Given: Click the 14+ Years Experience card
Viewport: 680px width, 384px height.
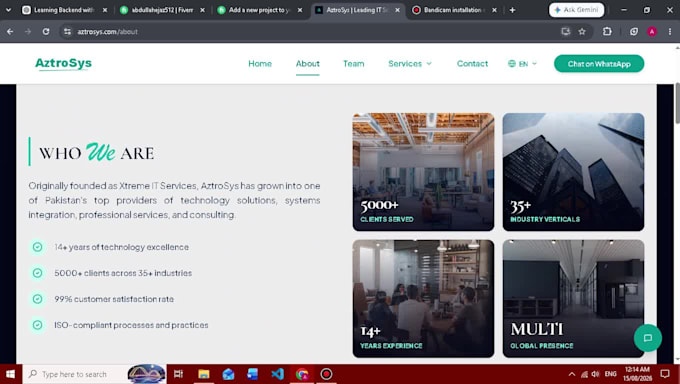Looking at the screenshot, I should click(x=423, y=299).
